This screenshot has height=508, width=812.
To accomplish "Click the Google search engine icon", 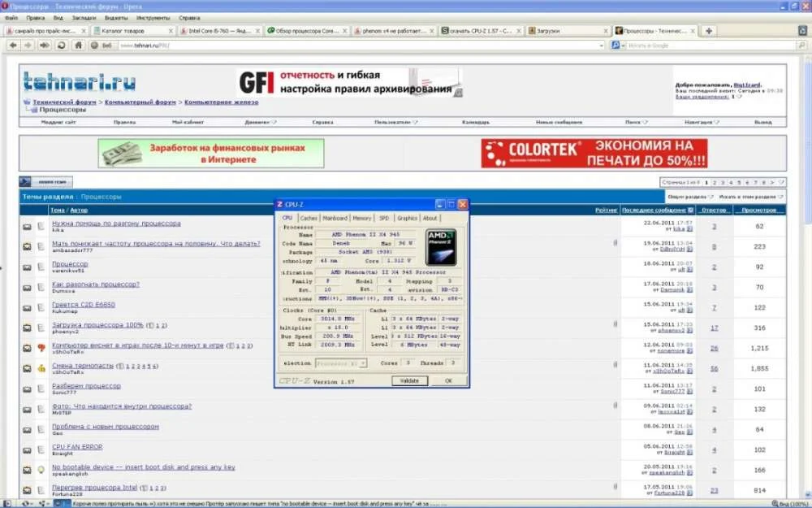I will click(615, 46).
